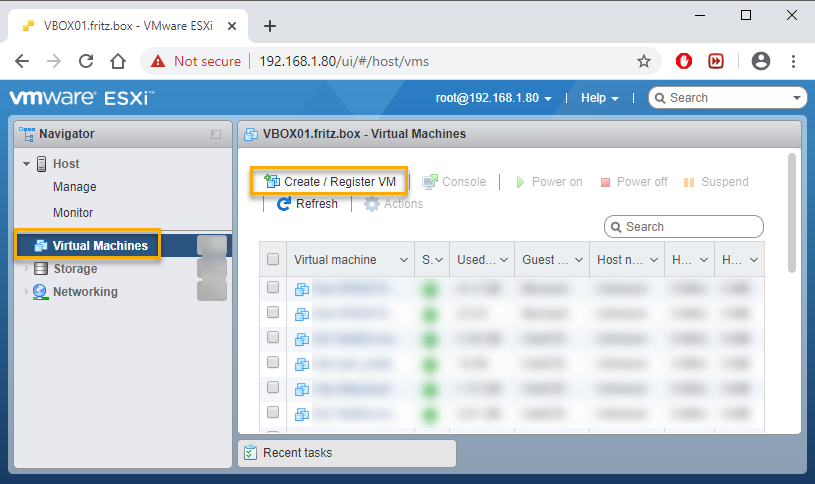815x484 pixels.
Task: Open the root@192.168.1.80 user menu
Action: tap(493, 98)
